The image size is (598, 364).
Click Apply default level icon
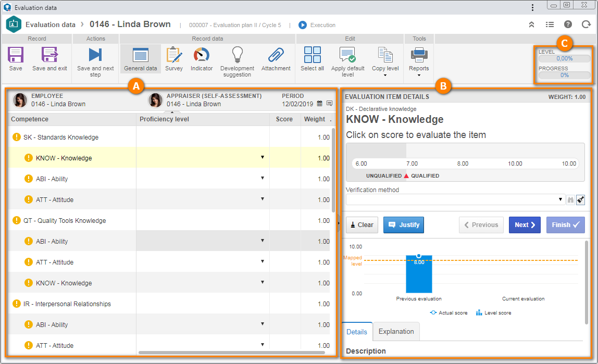[x=347, y=55]
